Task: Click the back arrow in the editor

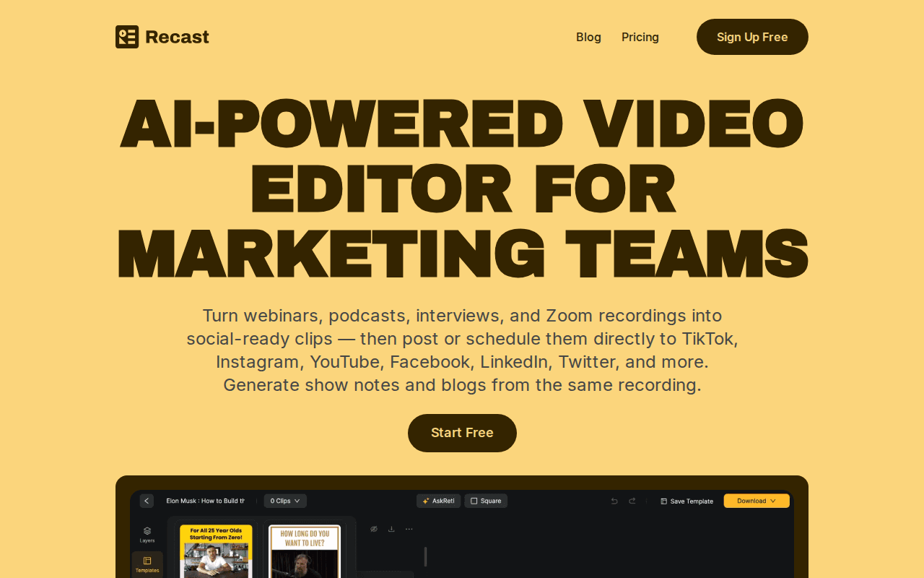Action: pos(147,501)
